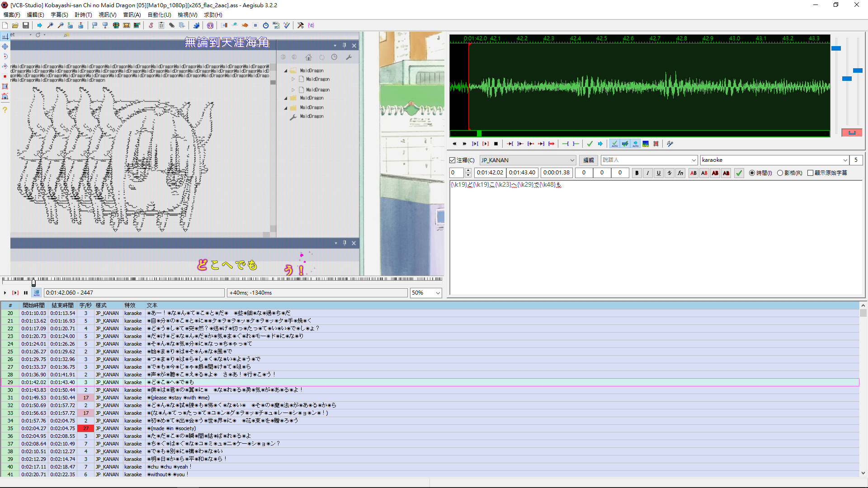Open the Automation manager icon
This screenshot has width=868, height=488.
(x=196, y=25)
